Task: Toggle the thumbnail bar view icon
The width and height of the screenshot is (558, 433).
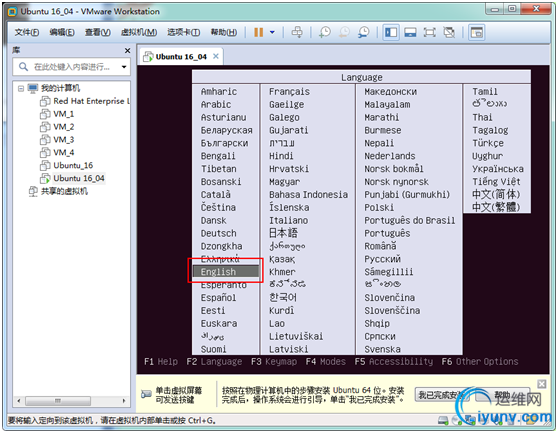Action: click(x=410, y=33)
